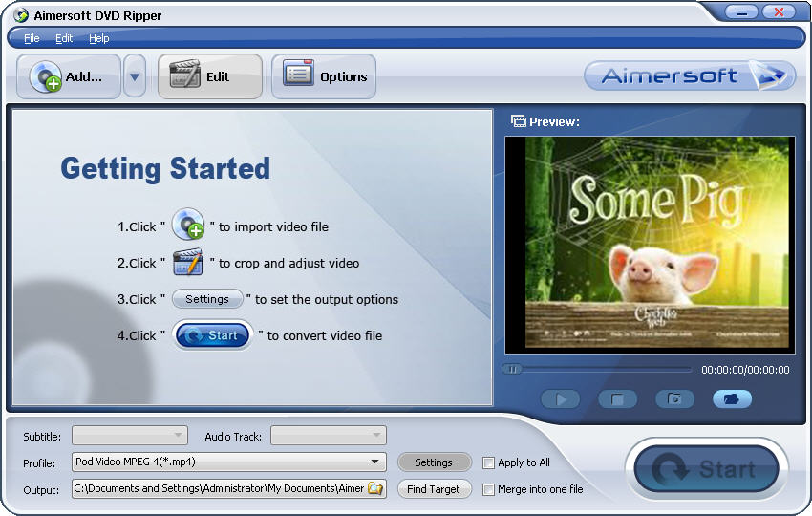Enable Merge into one file checkbox
The height and width of the screenshot is (516, 812).
(488, 489)
